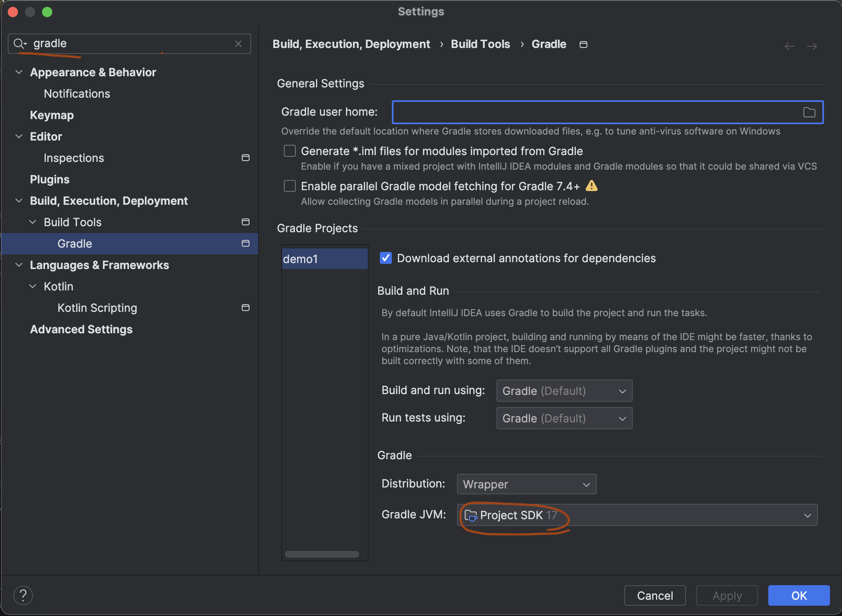Select demo1 Gradle project

325,259
